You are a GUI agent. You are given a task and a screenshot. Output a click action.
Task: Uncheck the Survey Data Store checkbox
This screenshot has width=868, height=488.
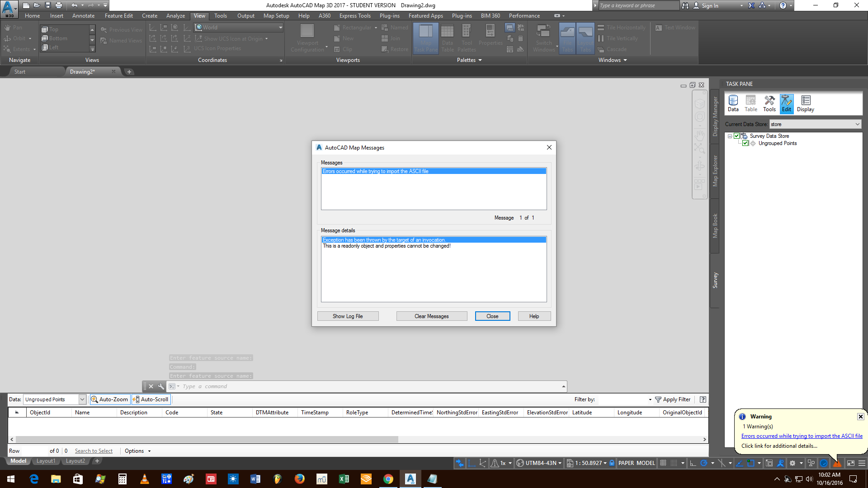tap(736, 136)
